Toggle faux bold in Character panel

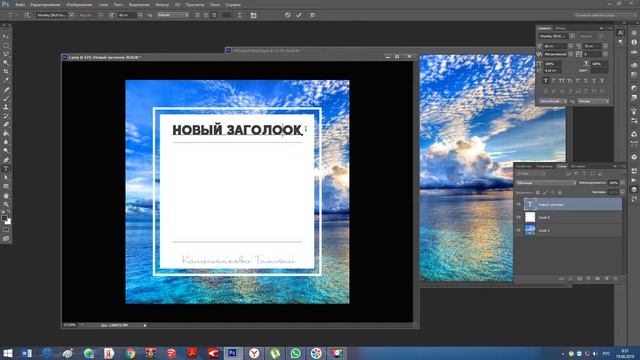pyautogui.click(x=546, y=81)
